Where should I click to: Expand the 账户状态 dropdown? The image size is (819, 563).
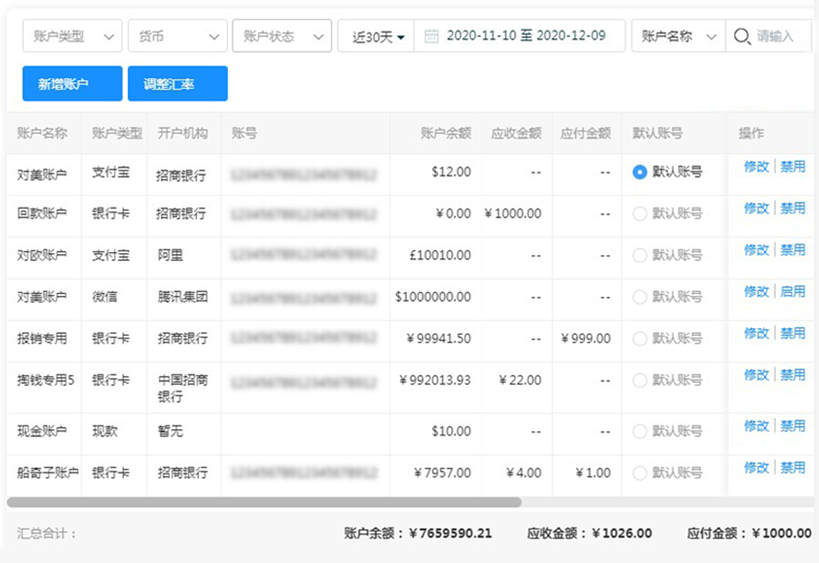[x=282, y=36]
